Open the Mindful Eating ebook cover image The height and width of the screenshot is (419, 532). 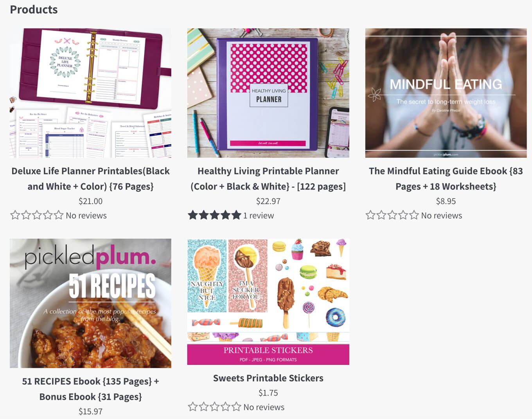pyautogui.click(x=446, y=93)
